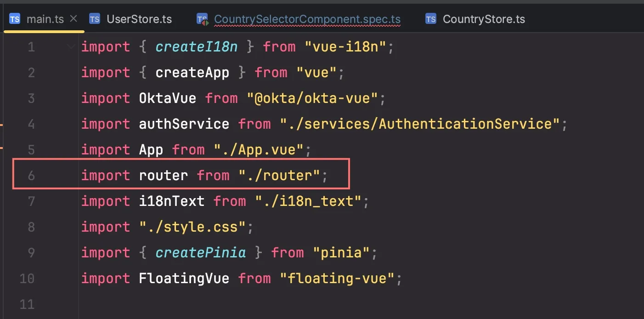The image size is (644, 319).
Task: Click the TypeScript icon on main.ts tab
Action: click(x=15, y=19)
